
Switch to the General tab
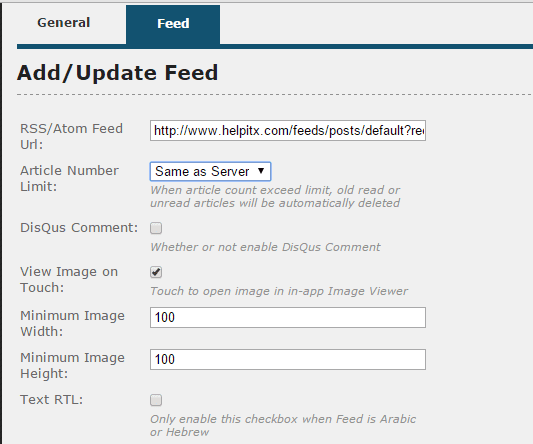click(x=64, y=23)
